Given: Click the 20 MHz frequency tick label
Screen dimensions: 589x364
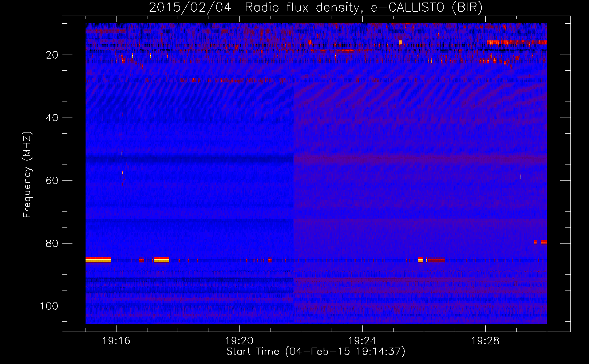Looking at the screenshot, I should click(52, 55).
